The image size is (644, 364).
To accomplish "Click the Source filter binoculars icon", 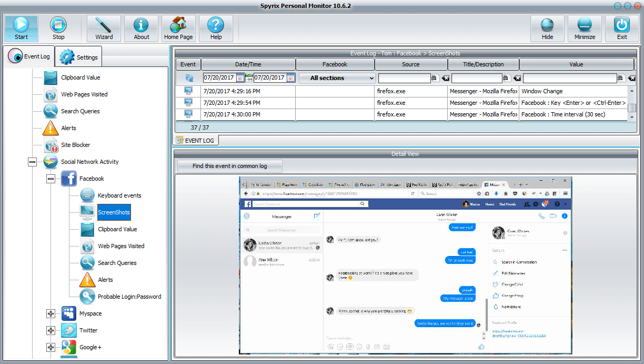I will (435, 78).
